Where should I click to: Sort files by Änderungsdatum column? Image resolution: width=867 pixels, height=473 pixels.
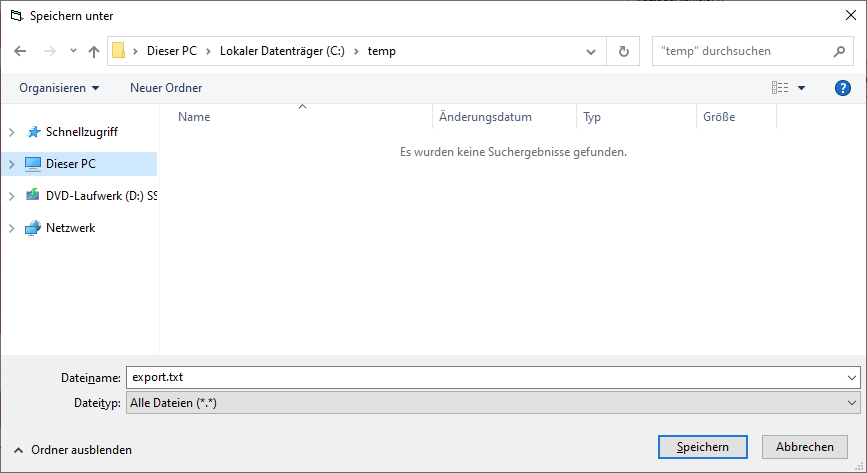pos(486,117)
